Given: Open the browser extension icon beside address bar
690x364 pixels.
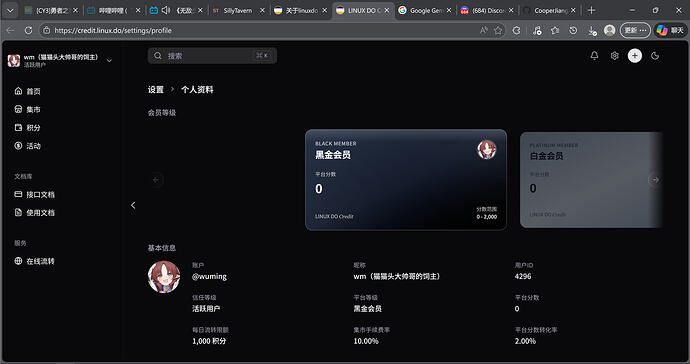Looking at the screenshot, I should 516,30.
